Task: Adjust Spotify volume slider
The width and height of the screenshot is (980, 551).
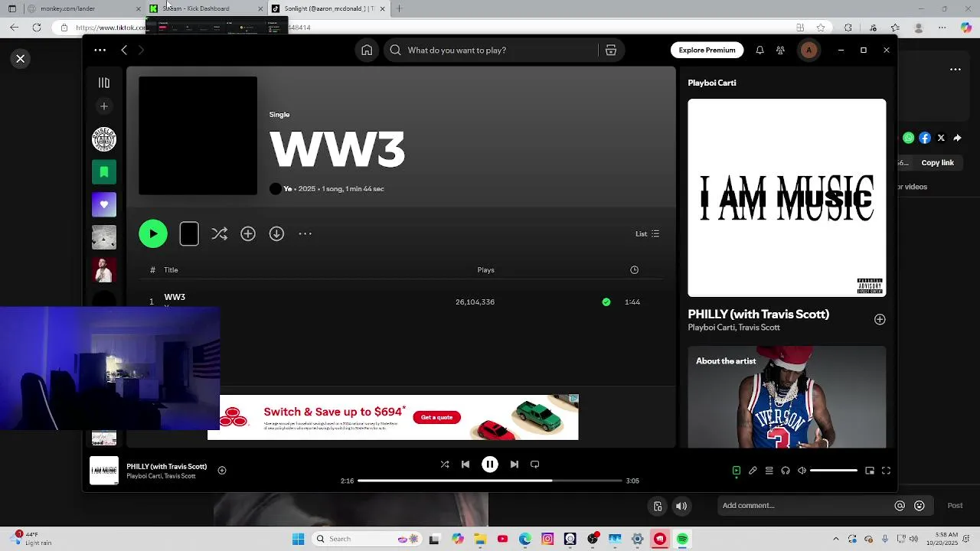Action: click(x=834, y=471)
